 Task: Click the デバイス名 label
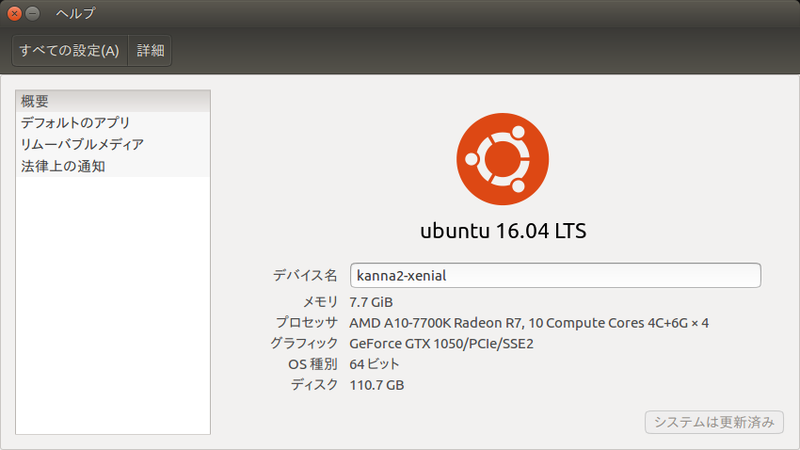[305, 276]
